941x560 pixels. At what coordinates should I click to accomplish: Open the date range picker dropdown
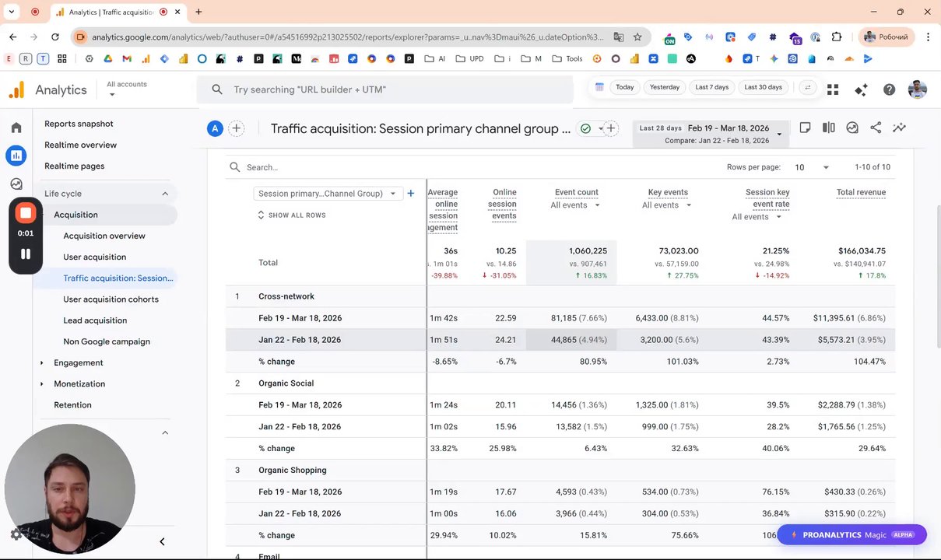point(778,134)
